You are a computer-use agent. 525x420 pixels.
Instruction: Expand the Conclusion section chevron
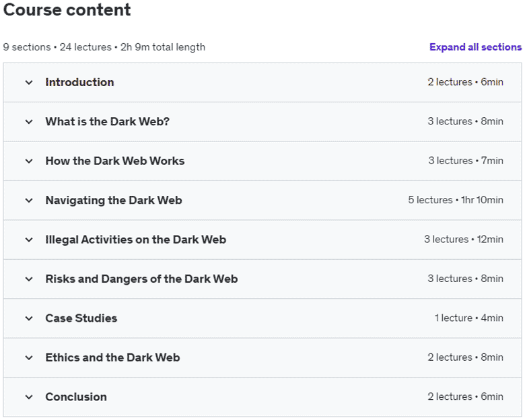tap(29, 397)
